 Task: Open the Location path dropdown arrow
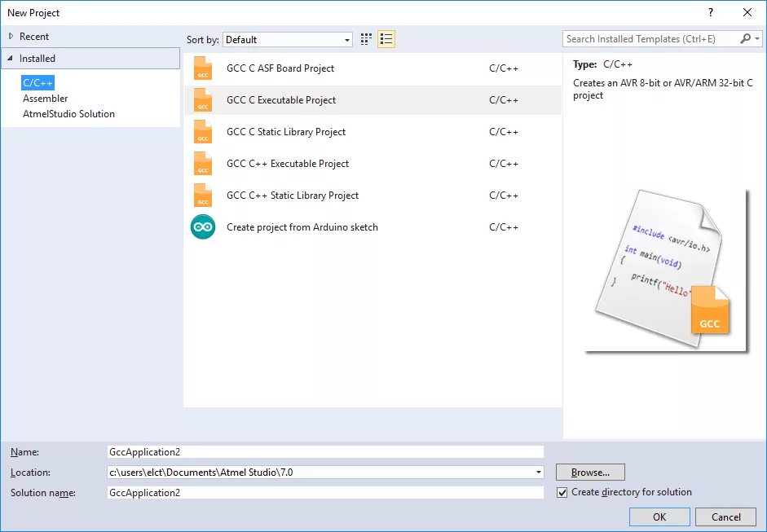coord(538,473)
